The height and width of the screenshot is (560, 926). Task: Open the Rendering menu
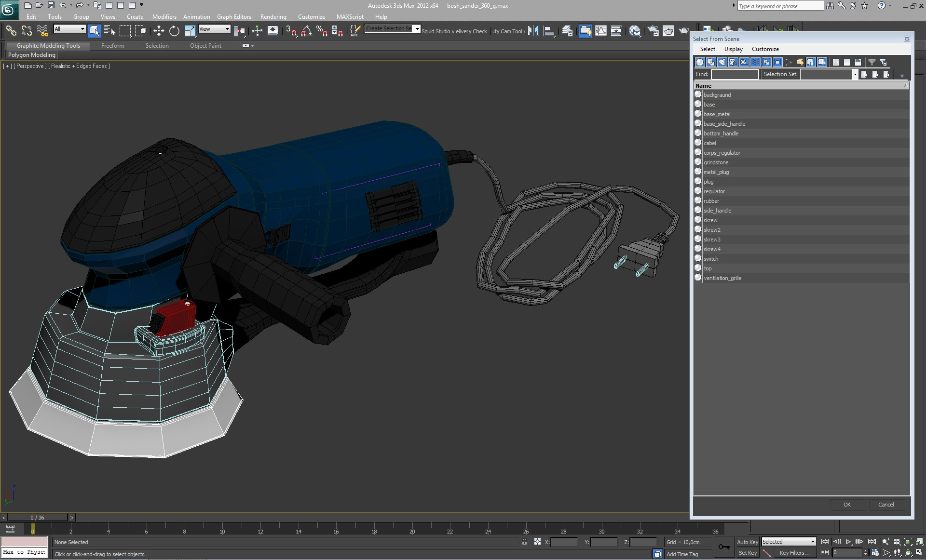coord(273,17)
